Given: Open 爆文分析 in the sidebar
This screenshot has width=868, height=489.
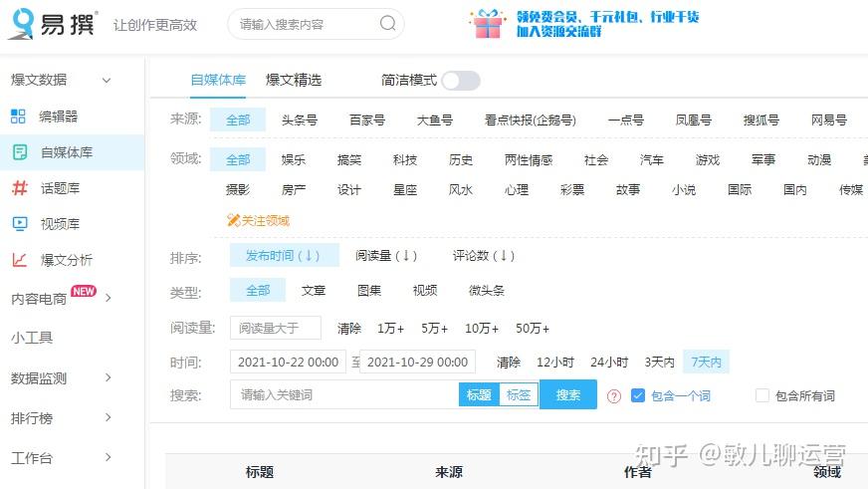Looking at the screenshot, I should tap(67, 260).
